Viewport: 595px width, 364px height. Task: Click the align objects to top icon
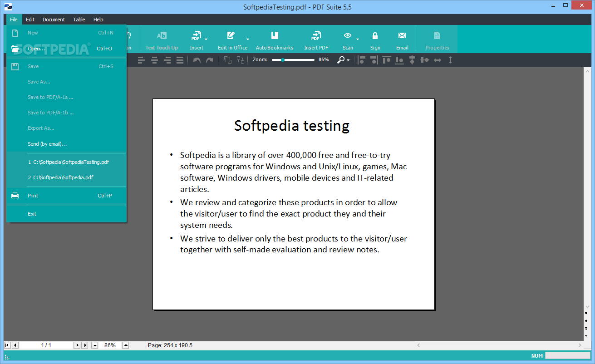click(387, 60)
